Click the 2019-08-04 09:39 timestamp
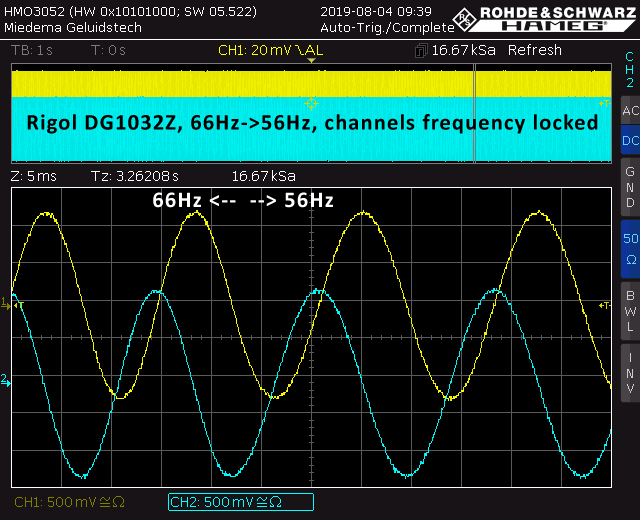Viewport: 640px width, 520px height. coord(376,11)
